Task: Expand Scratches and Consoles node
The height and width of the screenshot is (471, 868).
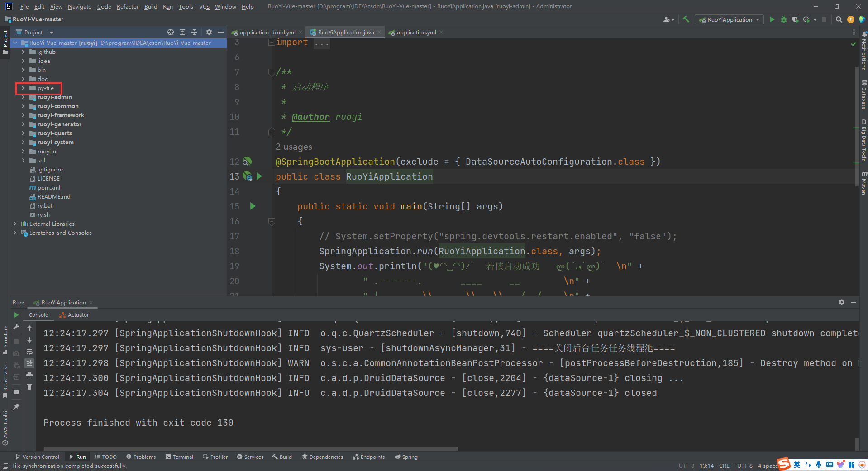Action: [15, 233]
